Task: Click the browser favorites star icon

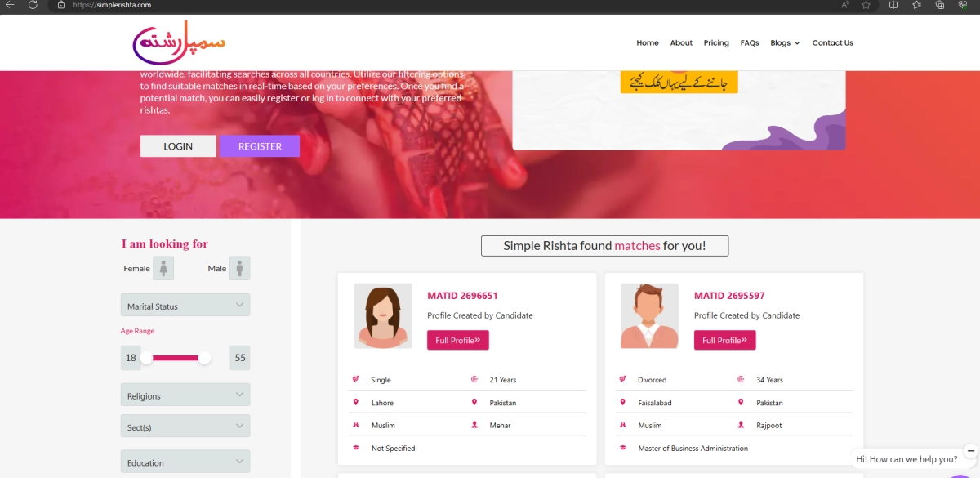Action: [866, 5]
